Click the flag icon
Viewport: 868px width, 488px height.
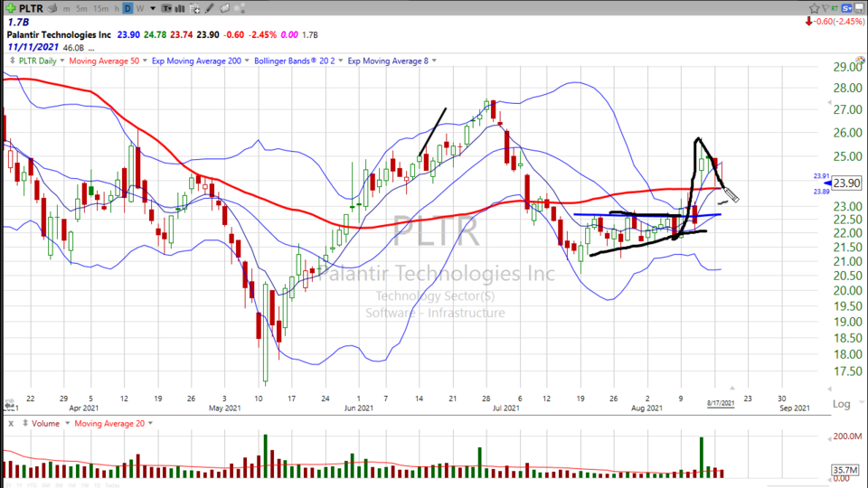[x=825, y=8]
